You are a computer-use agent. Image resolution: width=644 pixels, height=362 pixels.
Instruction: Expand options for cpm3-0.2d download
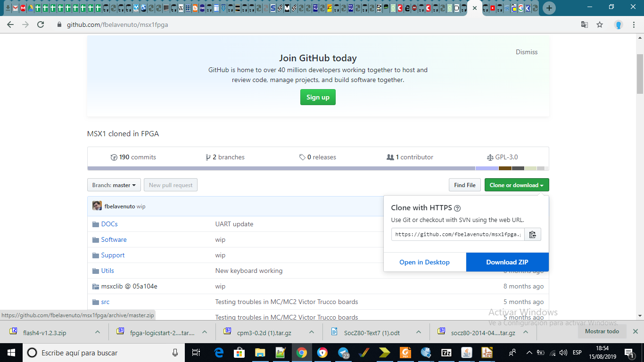point(312,332)
